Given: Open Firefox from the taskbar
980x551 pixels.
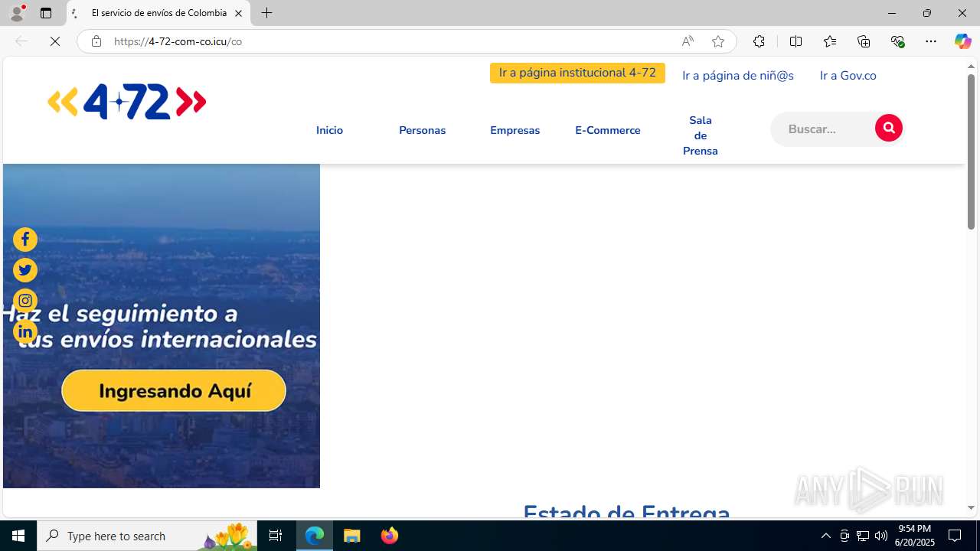Looking at the screenshot, I should click(x=389, y=536).
